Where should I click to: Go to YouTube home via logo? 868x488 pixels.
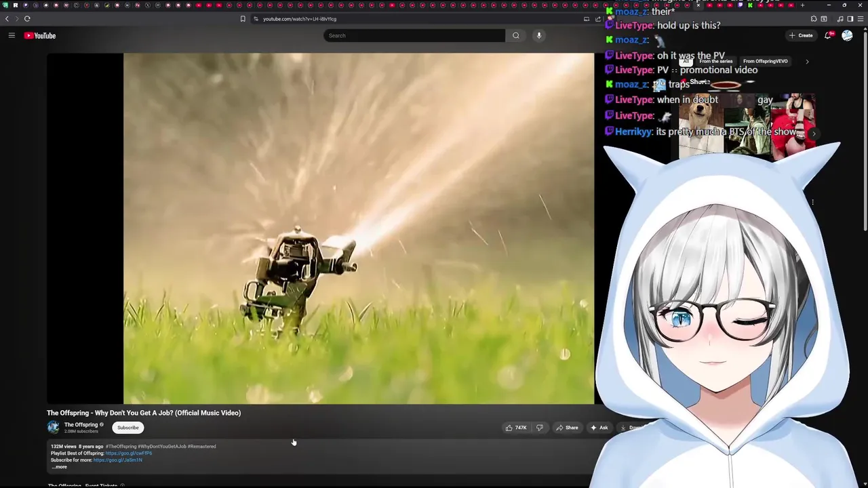pos(40,35)
